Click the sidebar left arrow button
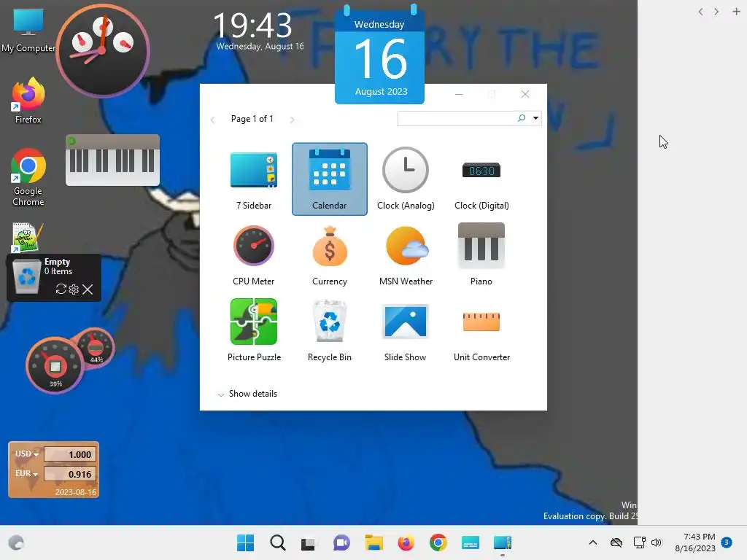Viewport: 747px width, 560px height. pyautogui.click(x=700, y=12)
